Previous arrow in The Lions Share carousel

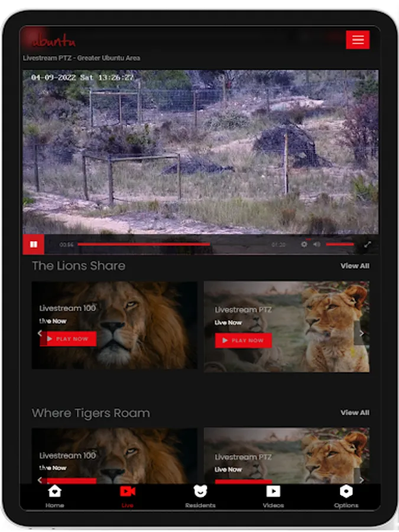coord(40,333)
